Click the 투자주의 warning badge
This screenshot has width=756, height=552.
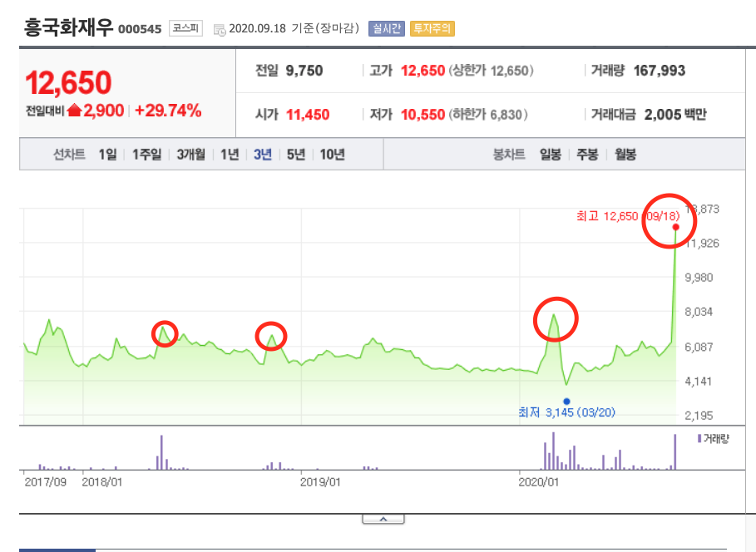(x=432, y=28)
